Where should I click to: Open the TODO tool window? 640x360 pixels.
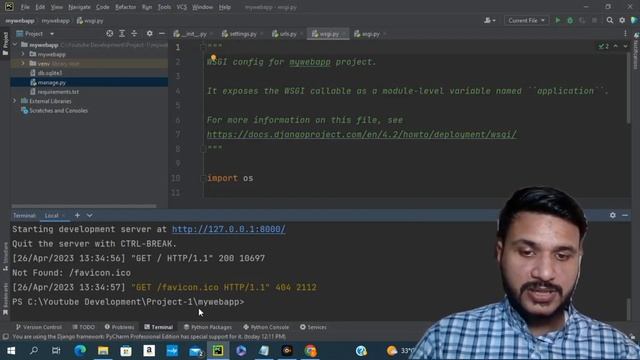83,327
